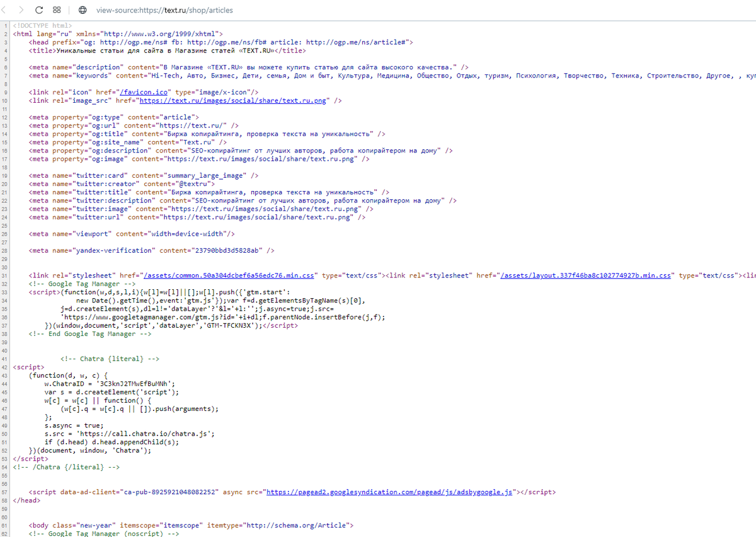
Task: Click the globe site-info icon
Action: click(x=83, y=10)
